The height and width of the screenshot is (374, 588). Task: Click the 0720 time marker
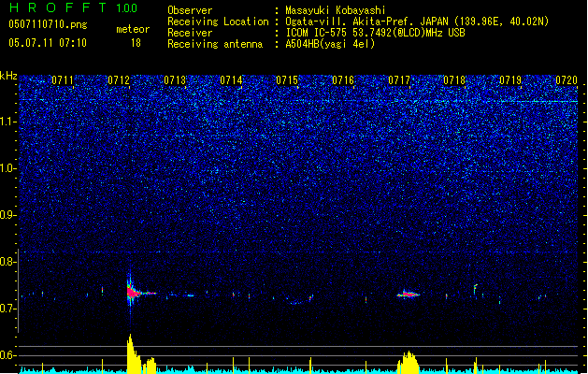tap(566, 80)
